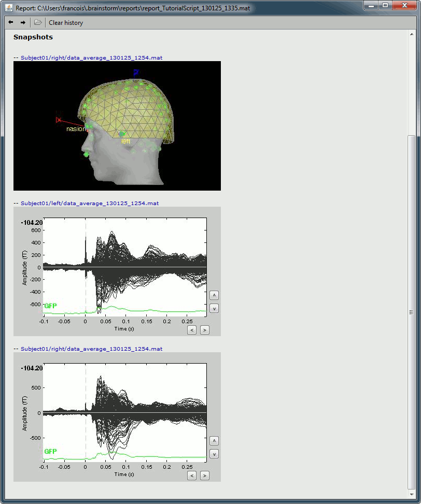Open a report with the folder icon

pyautogui.click(x=38, y=22)
